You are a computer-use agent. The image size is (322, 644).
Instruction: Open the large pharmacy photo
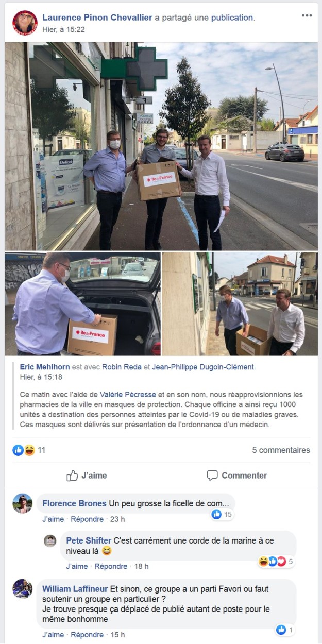pos(161,146)
